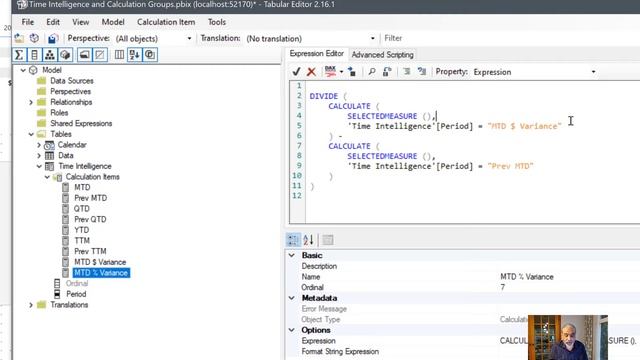Image resolution: width=640 pixels, height=360 pixels.
Task: Collapse the Basic property group
Action: (292, 255)
